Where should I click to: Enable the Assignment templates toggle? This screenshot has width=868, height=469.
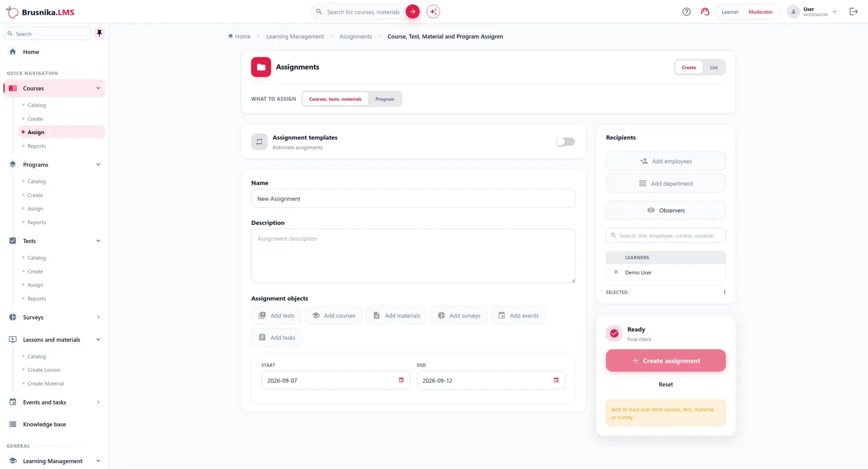[x=565, y=142]
